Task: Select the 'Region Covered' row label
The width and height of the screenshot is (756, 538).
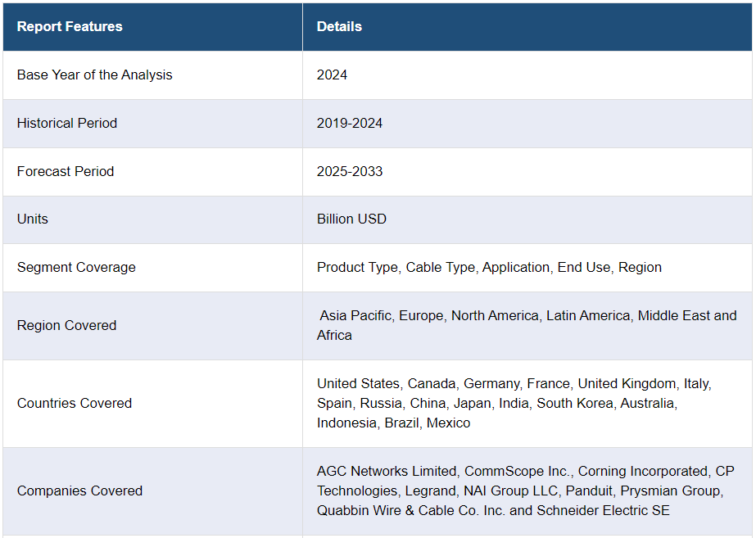Action: click(x=66, y=325)
